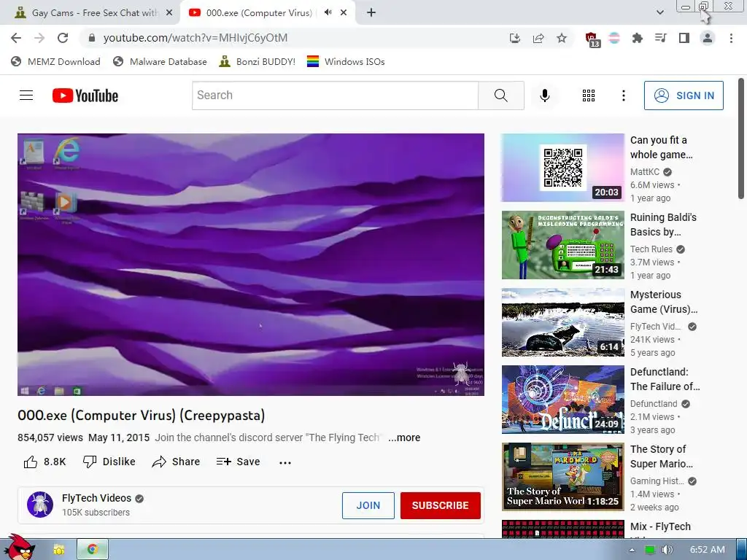Dislike the 000.exe video
The image size is (747, 560).
(x=109, y=462)
